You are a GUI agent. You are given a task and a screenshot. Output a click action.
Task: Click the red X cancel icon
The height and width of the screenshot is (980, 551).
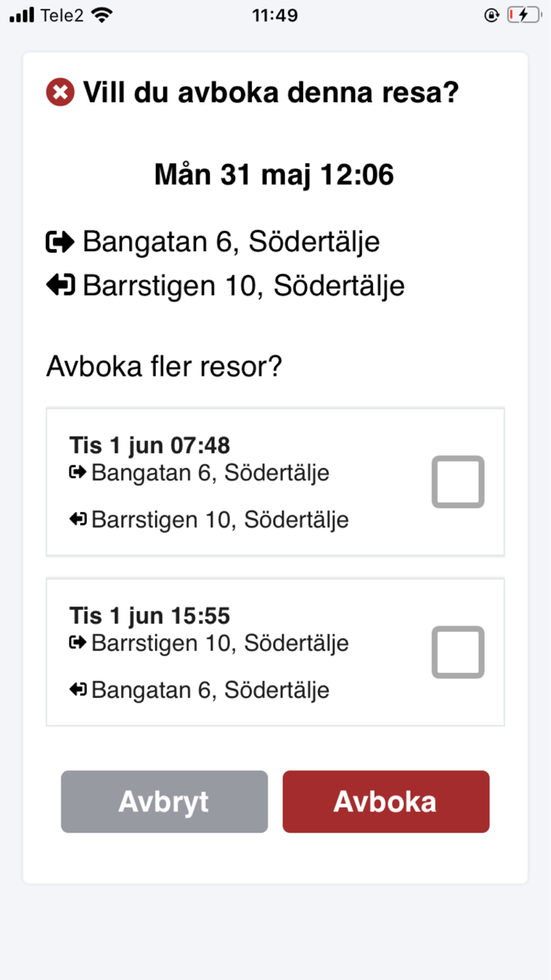(x=59, y=92)
